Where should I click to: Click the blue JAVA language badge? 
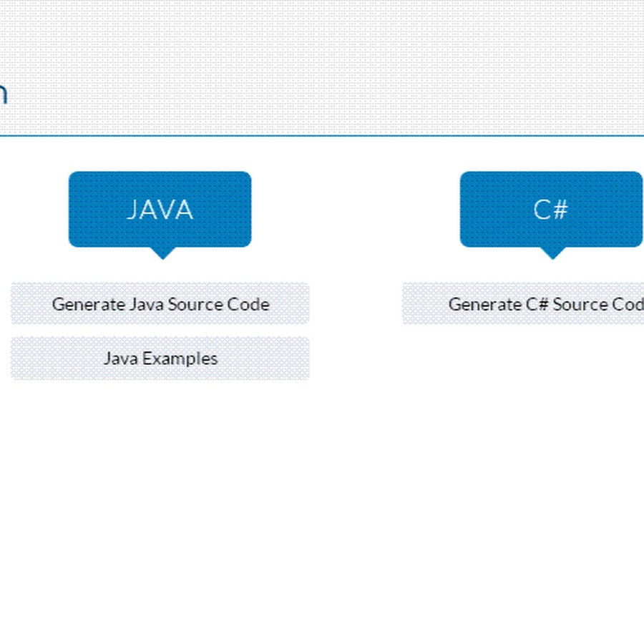tap(160, 208)
